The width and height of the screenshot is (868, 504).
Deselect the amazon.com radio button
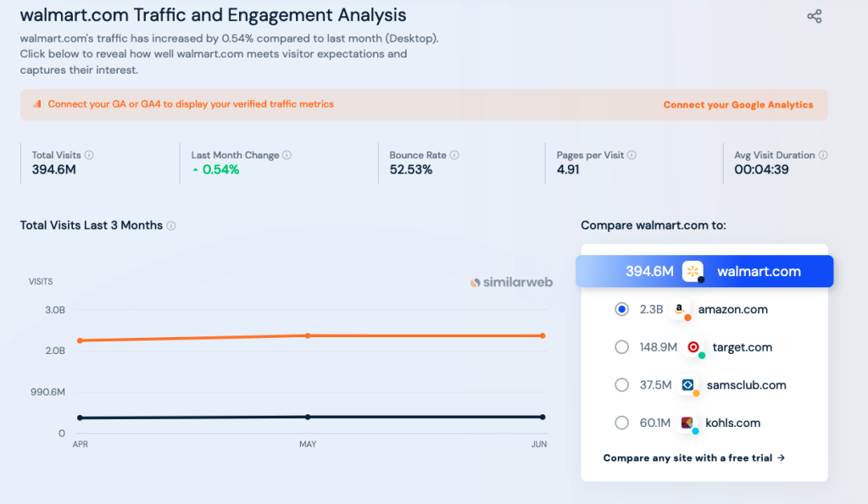click(x=621, y=308)
